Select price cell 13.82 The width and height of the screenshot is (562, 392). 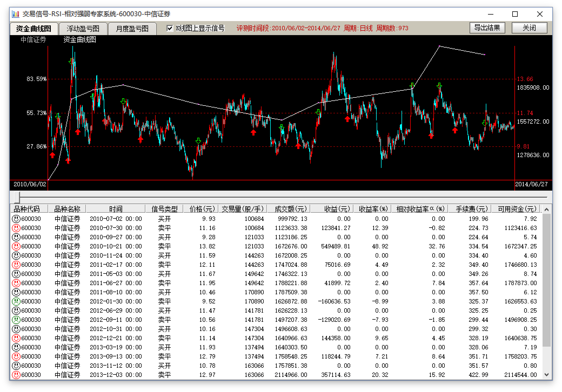(207, 246)
